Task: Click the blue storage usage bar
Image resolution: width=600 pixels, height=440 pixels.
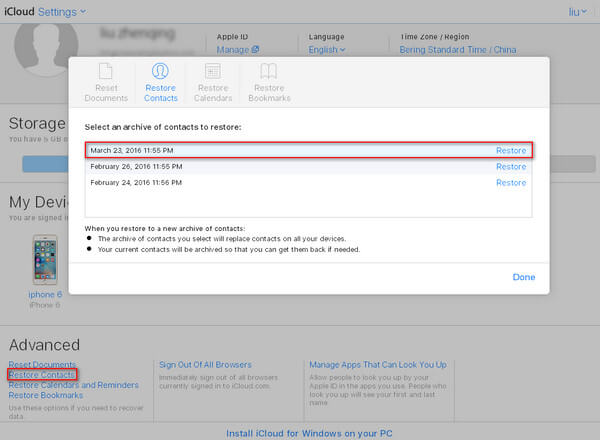Action: [x=45, y=164]
